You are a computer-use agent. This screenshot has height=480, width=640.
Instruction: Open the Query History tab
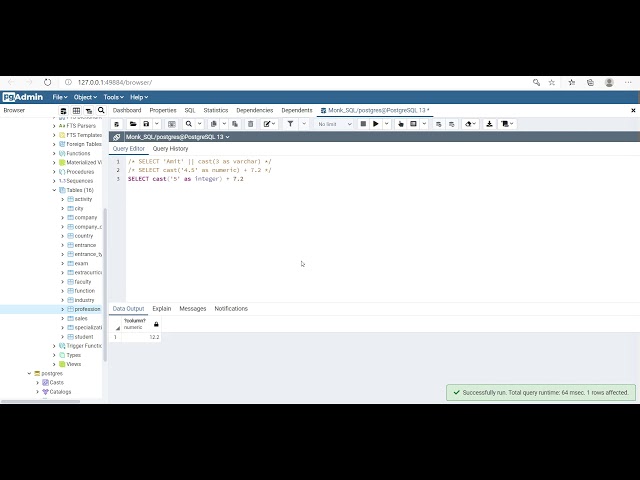coord(170,149)
